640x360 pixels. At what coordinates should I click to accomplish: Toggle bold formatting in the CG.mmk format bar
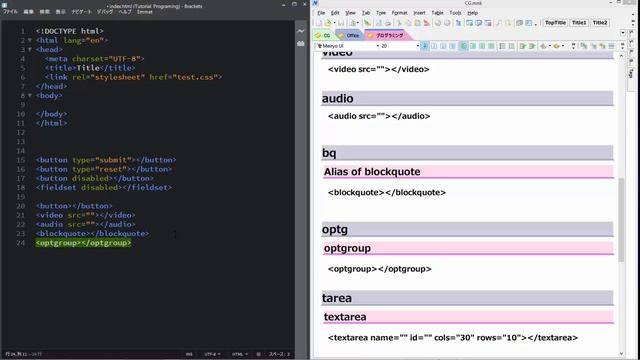[x=425, y=46]
